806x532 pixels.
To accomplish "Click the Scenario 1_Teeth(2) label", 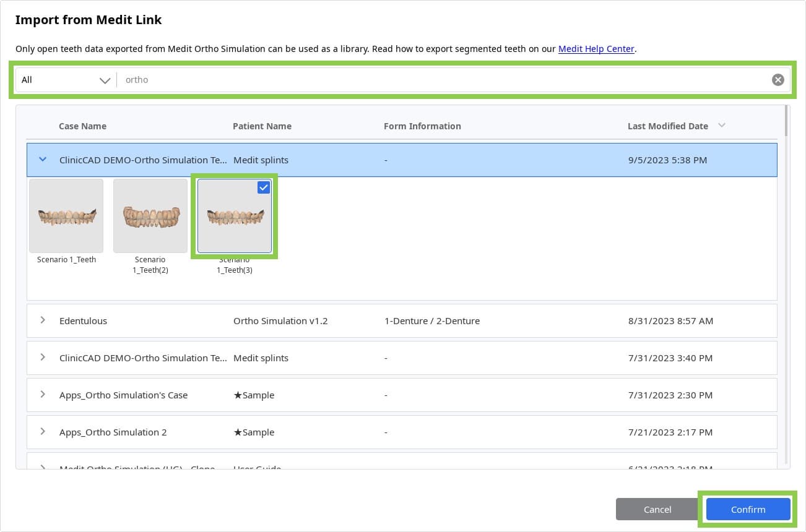I will [150, 265].
